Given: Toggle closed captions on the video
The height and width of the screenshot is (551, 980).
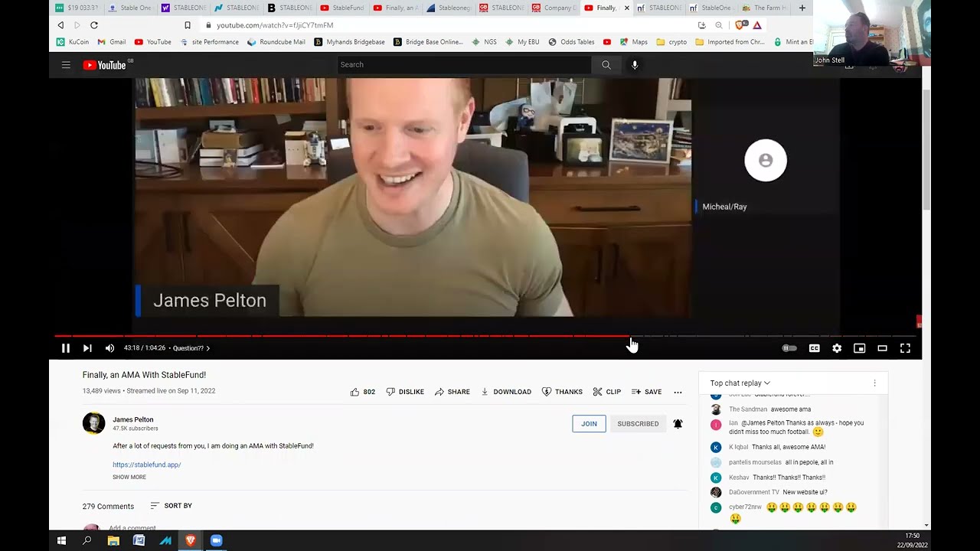Looking at the screenshot, I should 814,348.
